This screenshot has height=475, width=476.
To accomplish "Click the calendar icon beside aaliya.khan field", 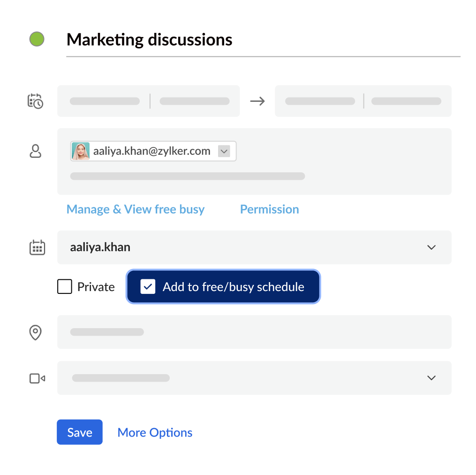I will click(37, 247).
